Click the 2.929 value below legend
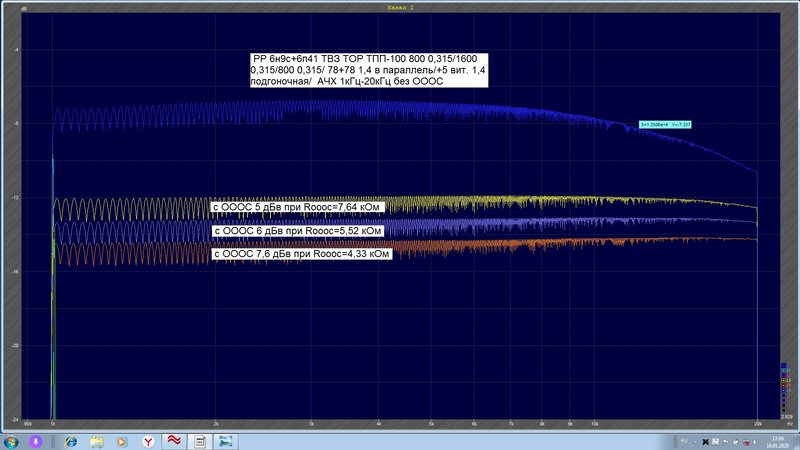 (786, 417)
